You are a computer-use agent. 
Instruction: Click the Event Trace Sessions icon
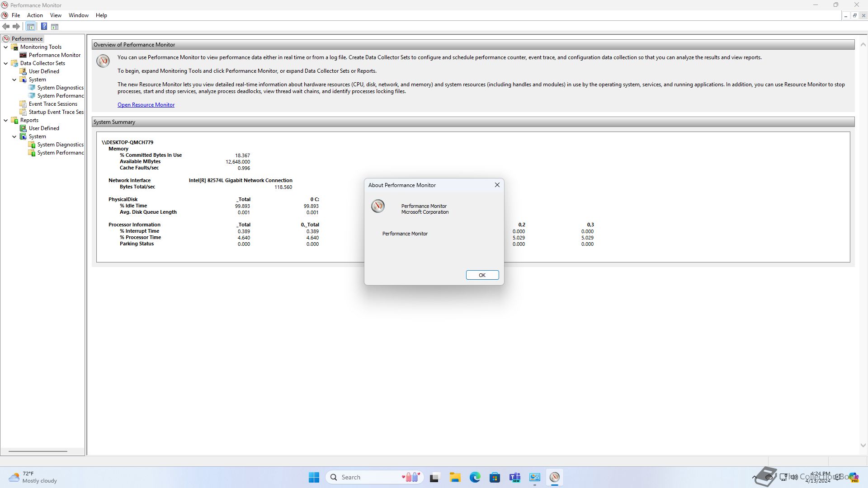(x=23, y=104)
